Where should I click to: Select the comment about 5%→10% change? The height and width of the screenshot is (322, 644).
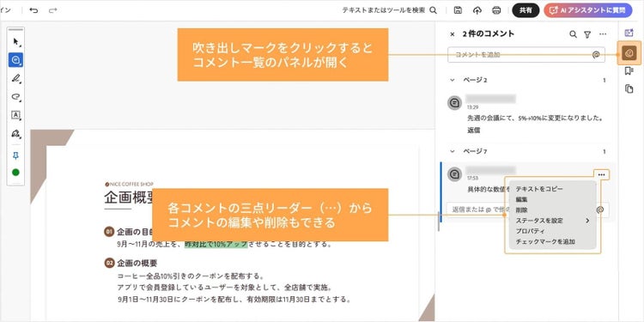(x=535, y=118)
